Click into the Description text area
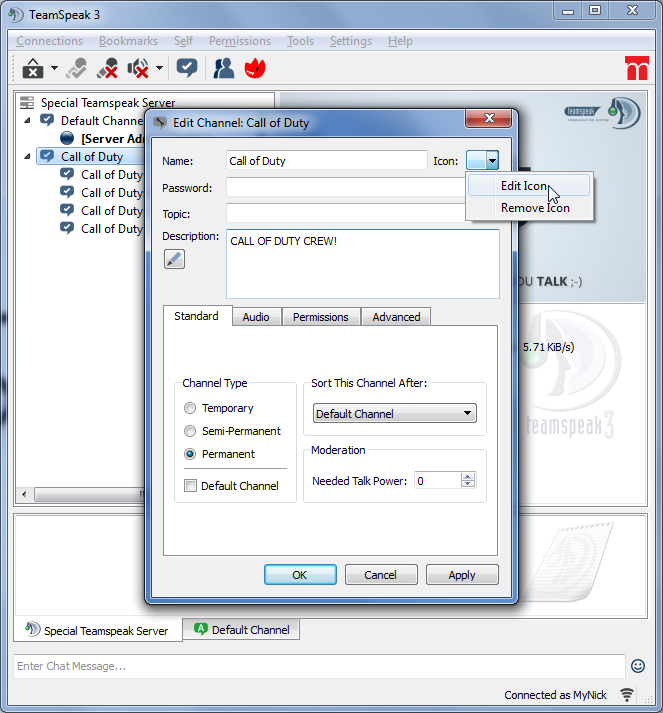 [363, 264]
